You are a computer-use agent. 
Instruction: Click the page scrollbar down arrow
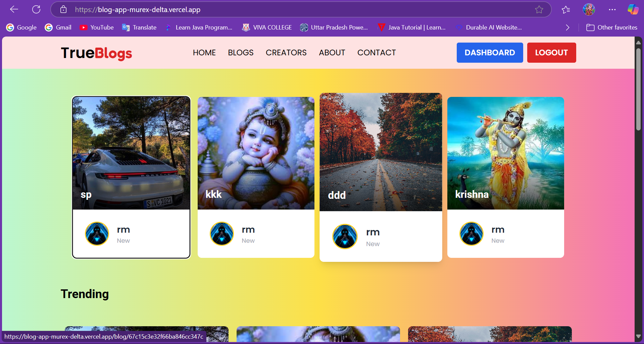click(638, 336)
